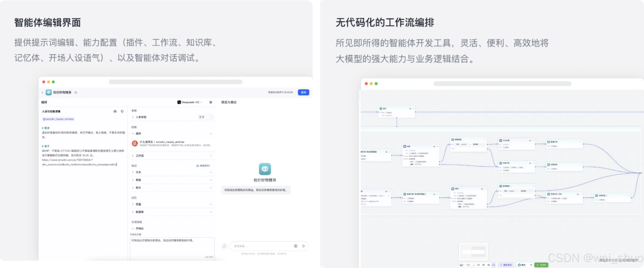The image size is (644, 268).
Task: Click the 什么值得买 plugin icon
Action: click(x=135, y=143)
